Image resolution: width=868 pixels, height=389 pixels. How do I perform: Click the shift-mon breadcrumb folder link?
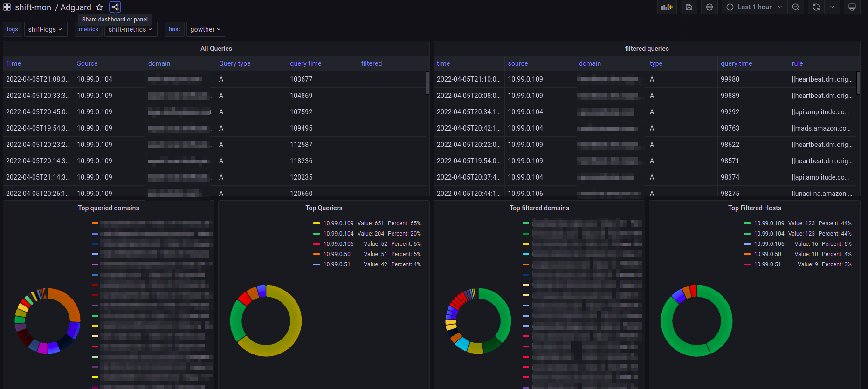[x=33, y=7]
